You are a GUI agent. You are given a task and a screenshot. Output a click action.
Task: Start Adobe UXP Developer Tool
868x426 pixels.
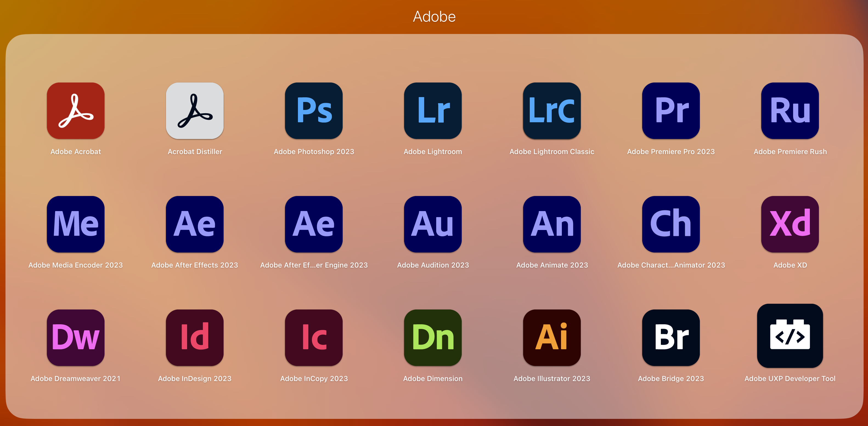pyautogui.click(x=790, y=337)
